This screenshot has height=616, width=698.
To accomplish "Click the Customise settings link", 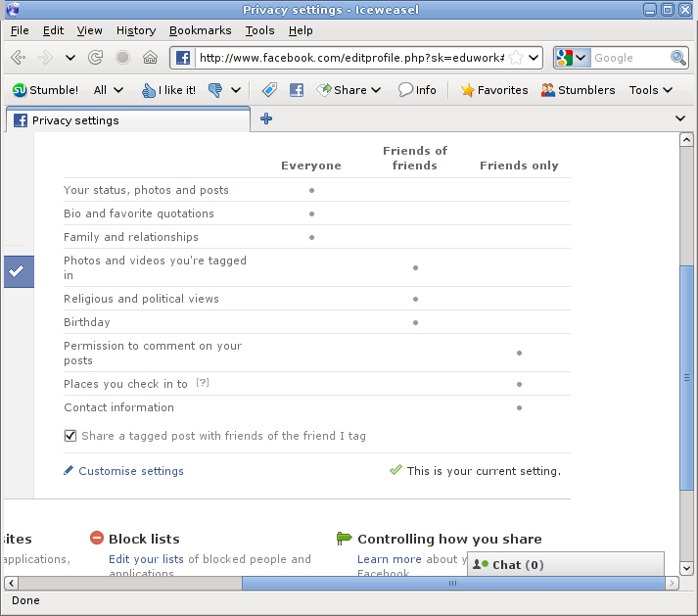I will point(131,471).
